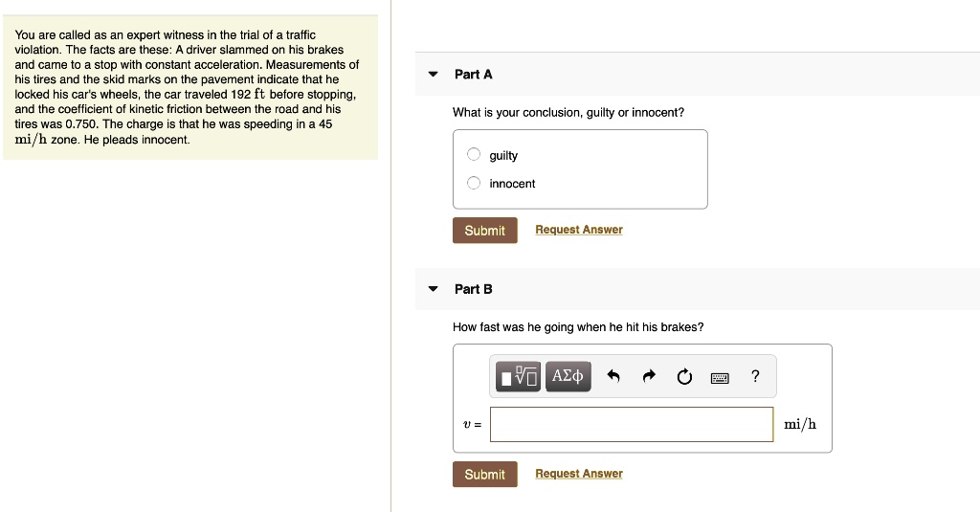Request Answer for Part B
This screenshot has width=980, height=512.
tap(579, 473)
